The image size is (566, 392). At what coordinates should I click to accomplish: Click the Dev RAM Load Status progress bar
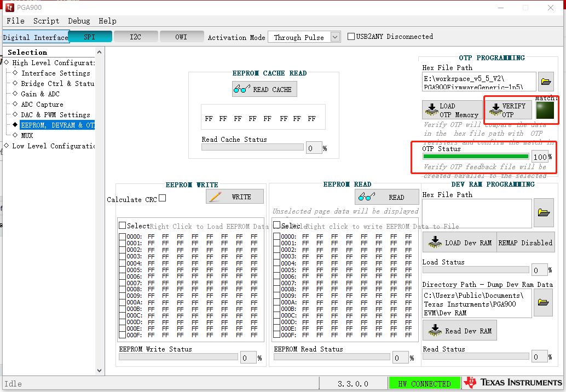(476, 270)
